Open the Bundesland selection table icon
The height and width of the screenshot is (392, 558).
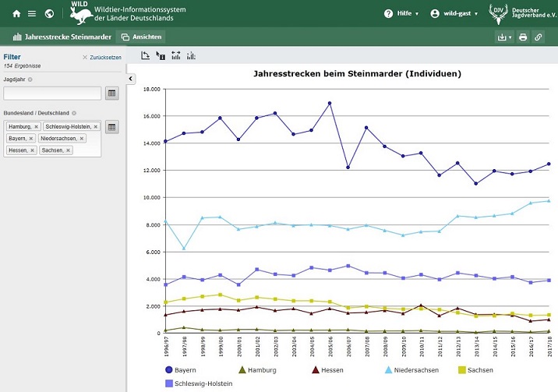point(111,127)
